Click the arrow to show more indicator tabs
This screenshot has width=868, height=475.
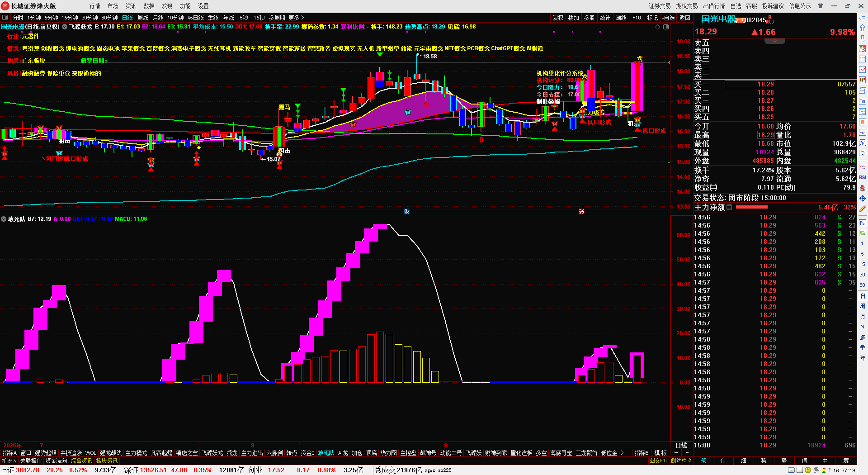pyautogui.click(x=623, y=453)
